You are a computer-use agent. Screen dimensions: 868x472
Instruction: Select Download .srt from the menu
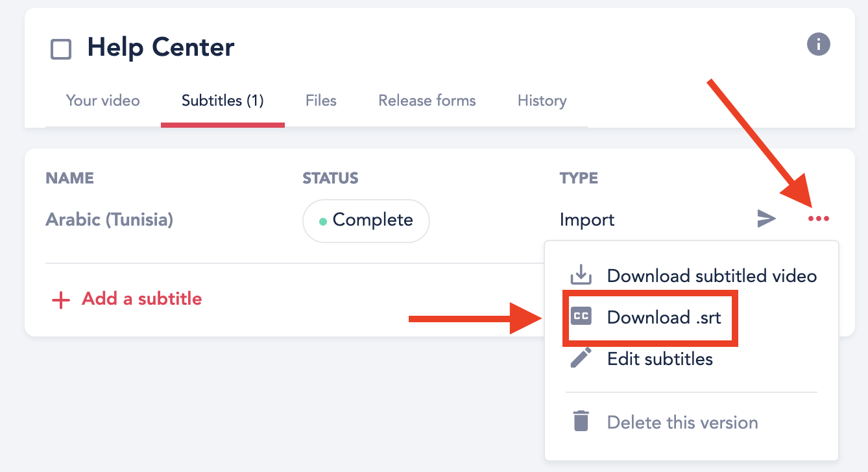coord(664,317)
